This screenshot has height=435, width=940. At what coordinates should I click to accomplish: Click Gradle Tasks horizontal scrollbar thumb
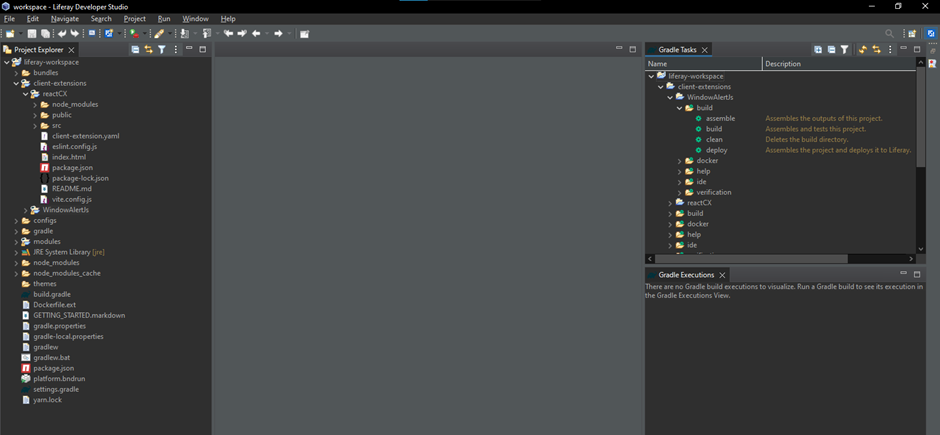(x=751, y=259)
